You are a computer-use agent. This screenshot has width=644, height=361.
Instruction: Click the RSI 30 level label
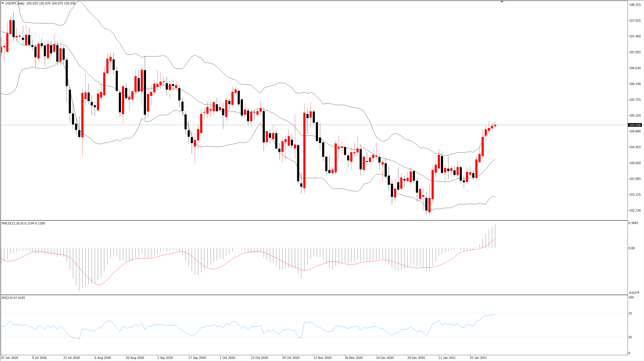click(x=630, y=337)
